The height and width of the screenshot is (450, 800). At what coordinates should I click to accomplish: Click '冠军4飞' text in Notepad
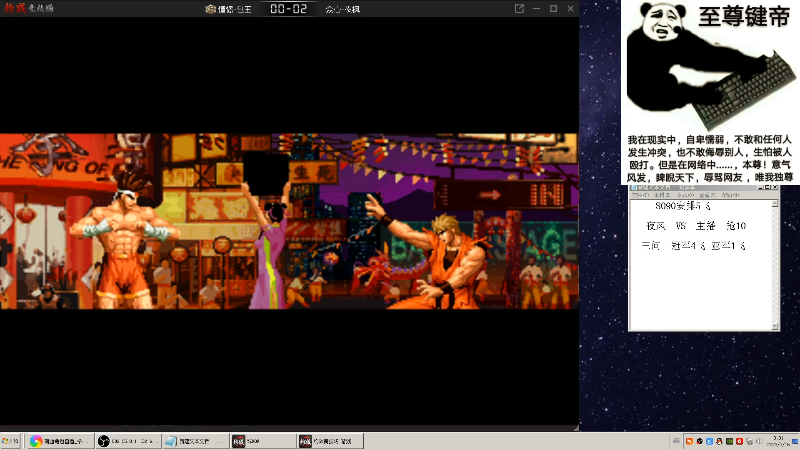point(688,246)
